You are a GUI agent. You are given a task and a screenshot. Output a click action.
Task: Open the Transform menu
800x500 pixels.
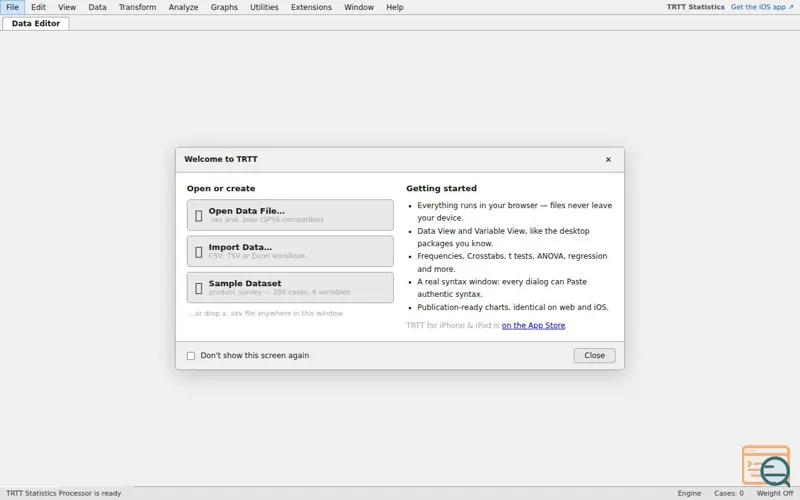pyautogui.click(x=137, y=7)
